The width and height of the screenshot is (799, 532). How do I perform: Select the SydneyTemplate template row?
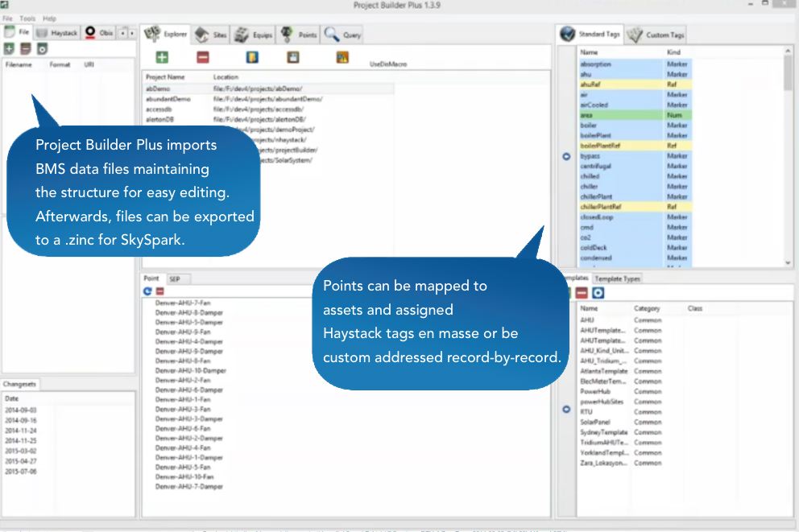click(x=621, y=432)
